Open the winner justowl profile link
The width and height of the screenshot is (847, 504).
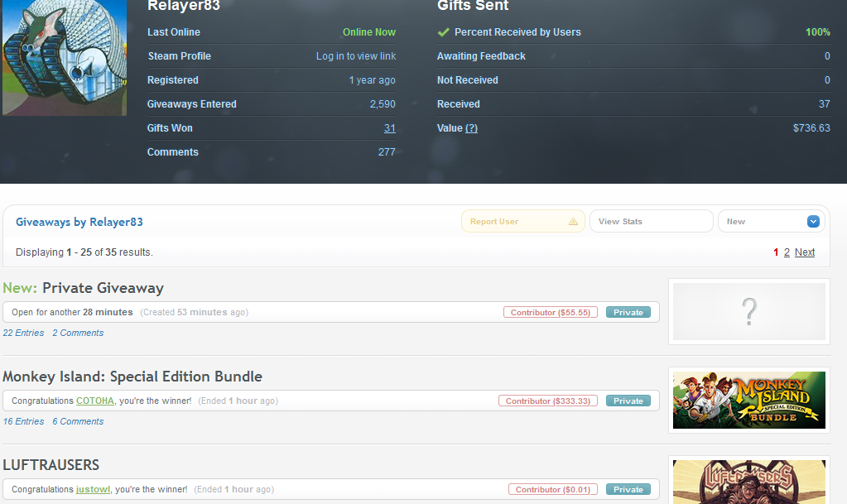[93, 489]
